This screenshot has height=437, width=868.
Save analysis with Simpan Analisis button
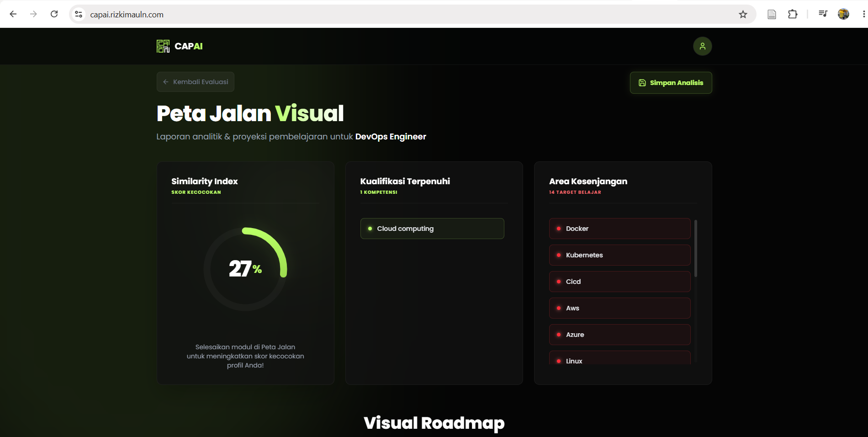coord(671,83)
